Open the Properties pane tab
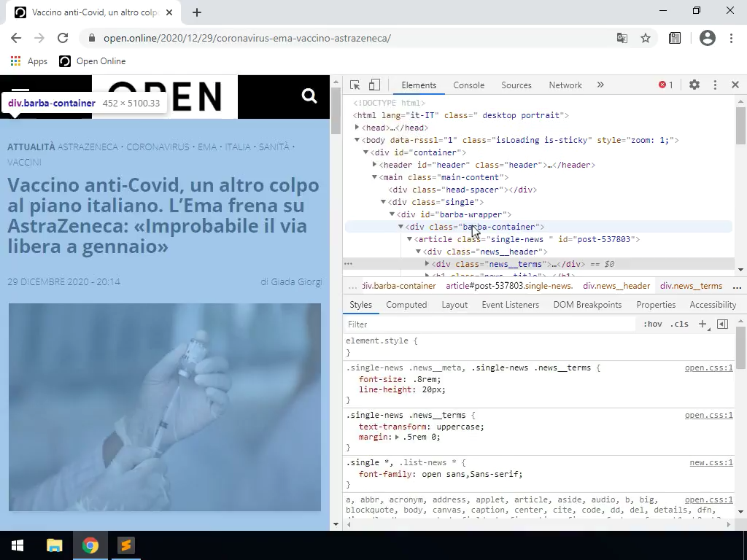The image size is (747, 560). pos(656,305)
